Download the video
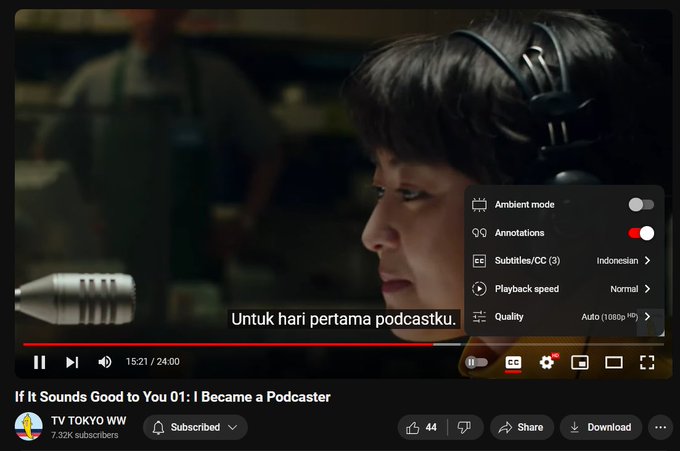This screenshot has width=680, height=451. [x=601, y=428]
